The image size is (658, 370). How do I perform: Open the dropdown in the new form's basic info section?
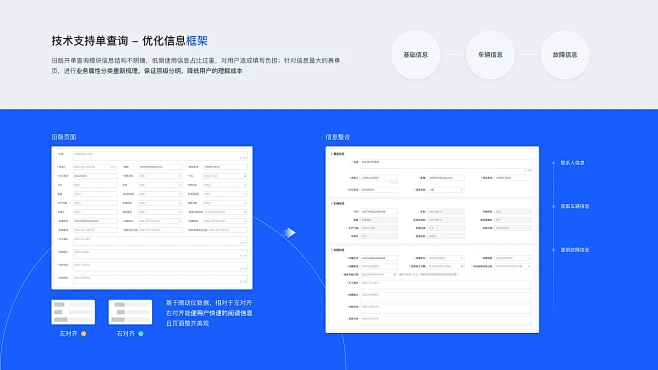coord(446,190)
